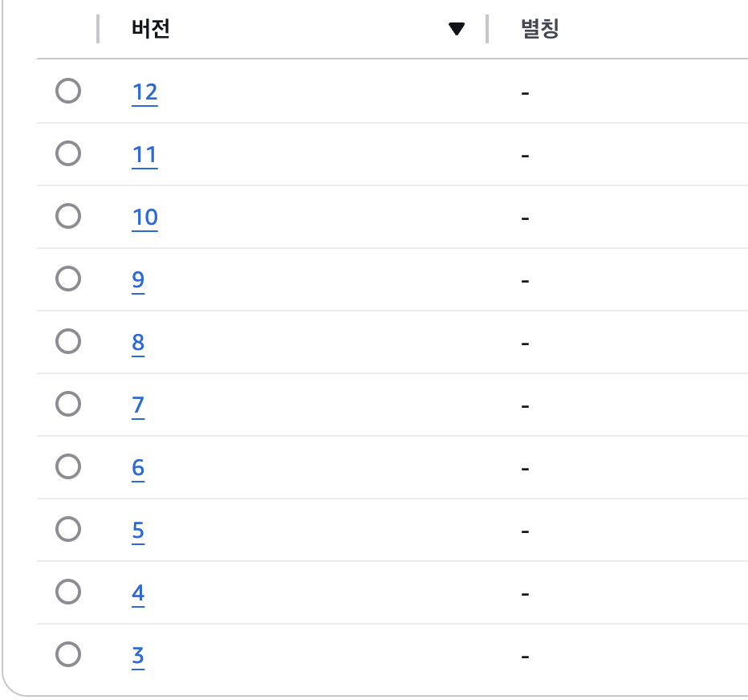
Task: Click the version 3 link
Action: point(138,656)
